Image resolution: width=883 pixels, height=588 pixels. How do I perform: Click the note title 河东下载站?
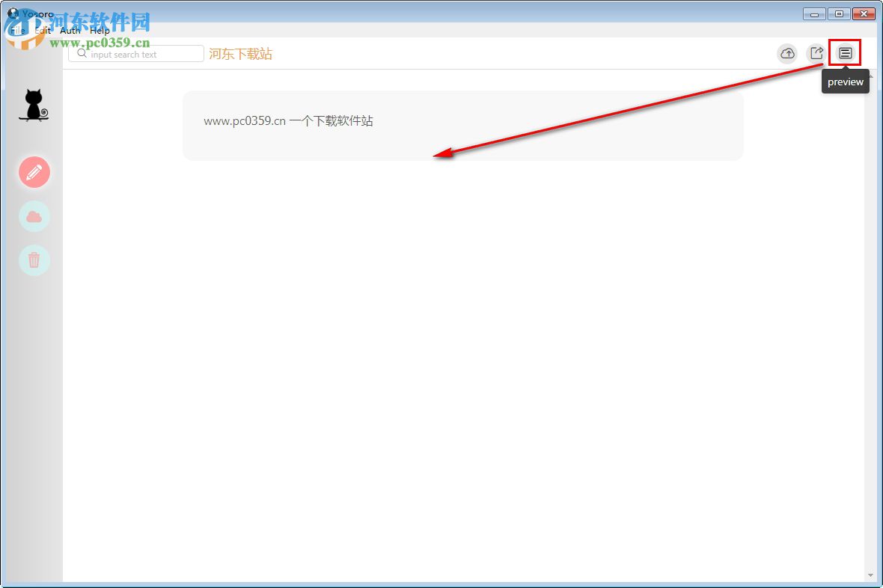(x=240, y=54)
